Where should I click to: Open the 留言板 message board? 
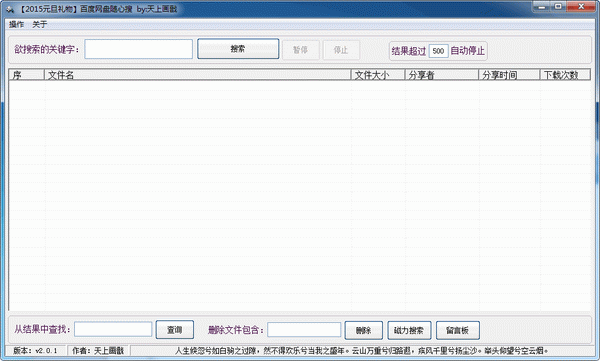(458, 330)
